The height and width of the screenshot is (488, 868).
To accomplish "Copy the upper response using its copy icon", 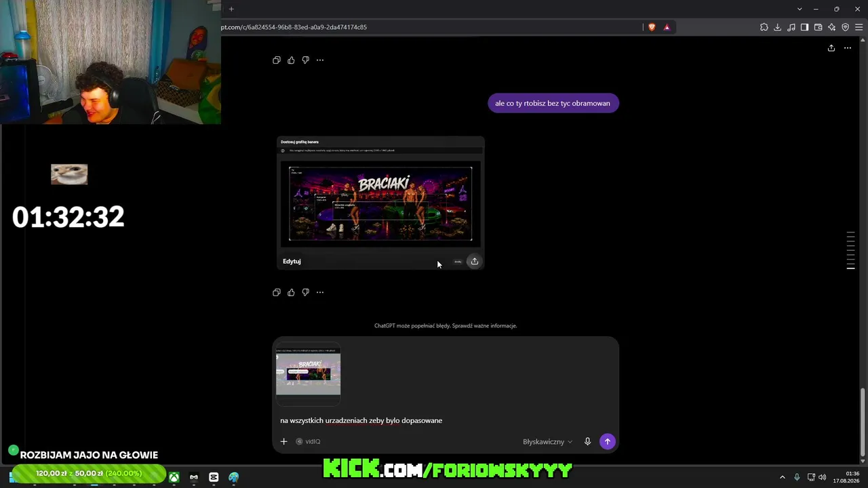I will coord(277,60).
